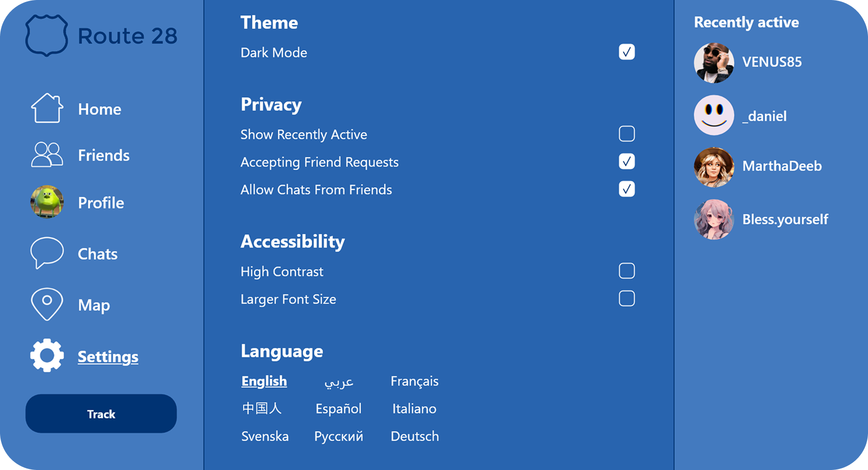Image resolution: width=868 pixels, height=470 pixels.
Task: Click the smiley avatar for _daniel
Action: click(x=714, y=116)
